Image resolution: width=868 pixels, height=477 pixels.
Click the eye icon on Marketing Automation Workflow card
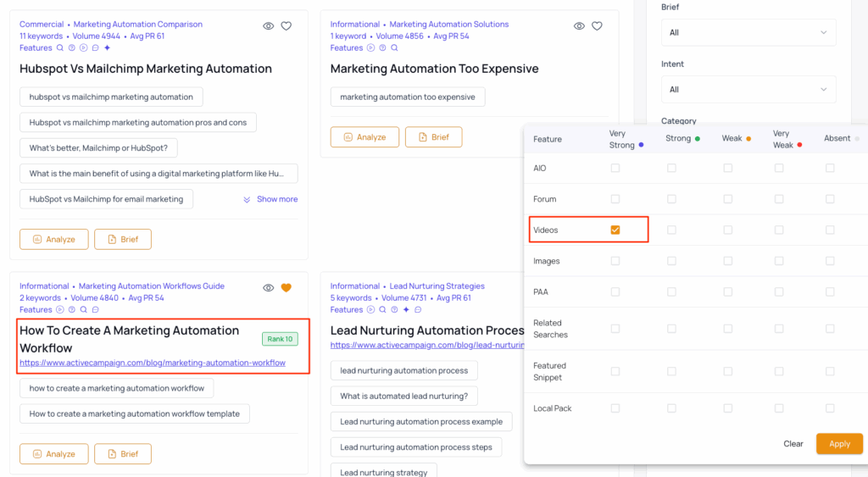pos(269,288)
